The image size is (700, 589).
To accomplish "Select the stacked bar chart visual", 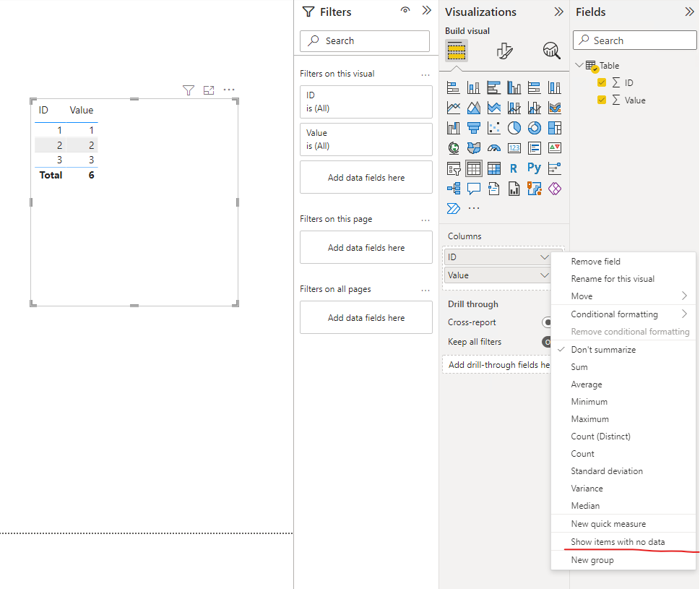I will [x=453, y=88].
